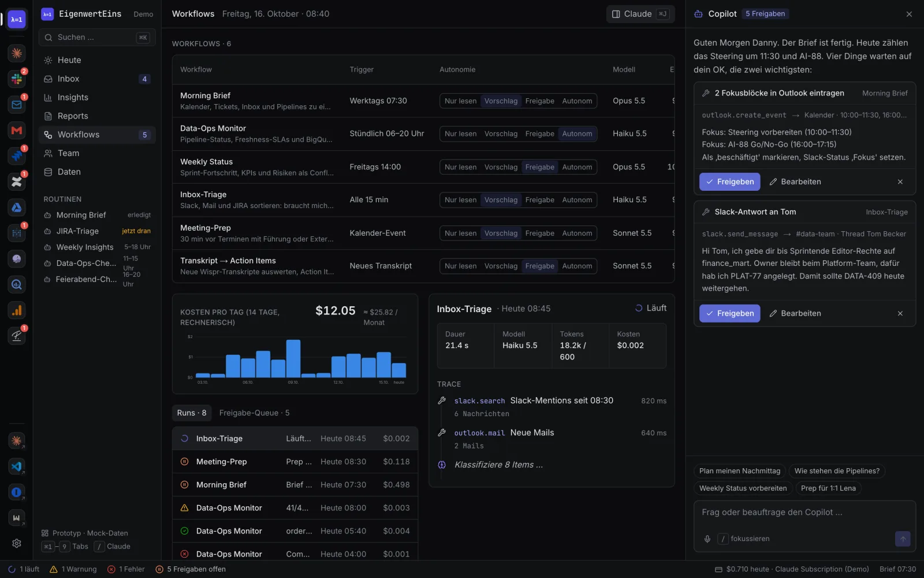
Task: Dismiss the Fokusblöcke approval card
Action: tap(900, 181)
